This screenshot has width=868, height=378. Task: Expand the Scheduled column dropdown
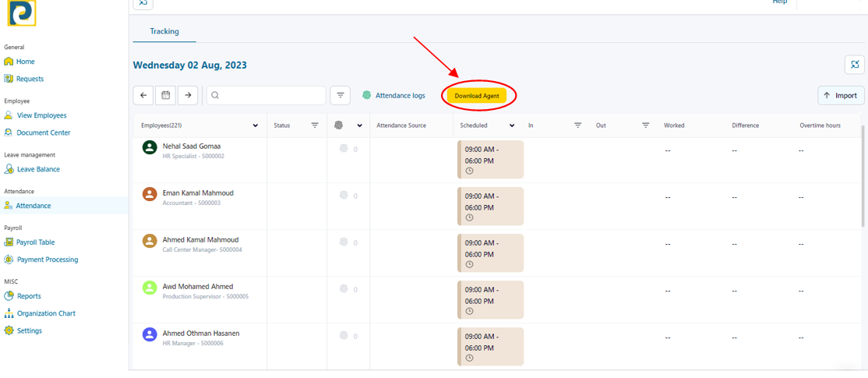pos(512,125)
